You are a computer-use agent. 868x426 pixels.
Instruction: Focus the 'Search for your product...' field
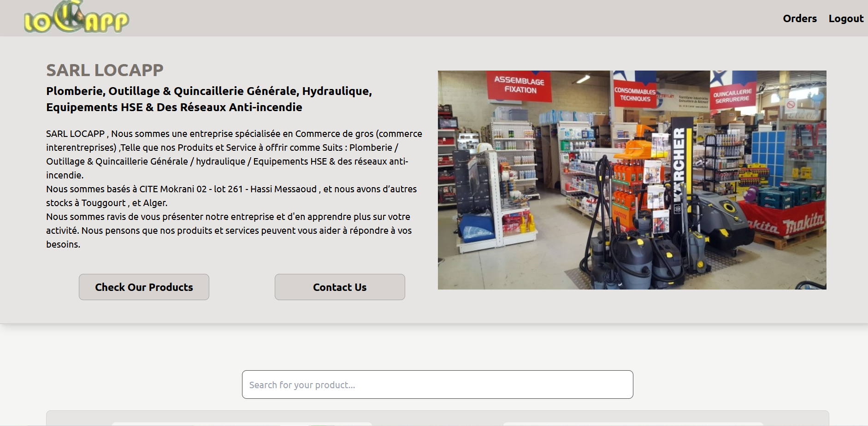tap(437, 385)
